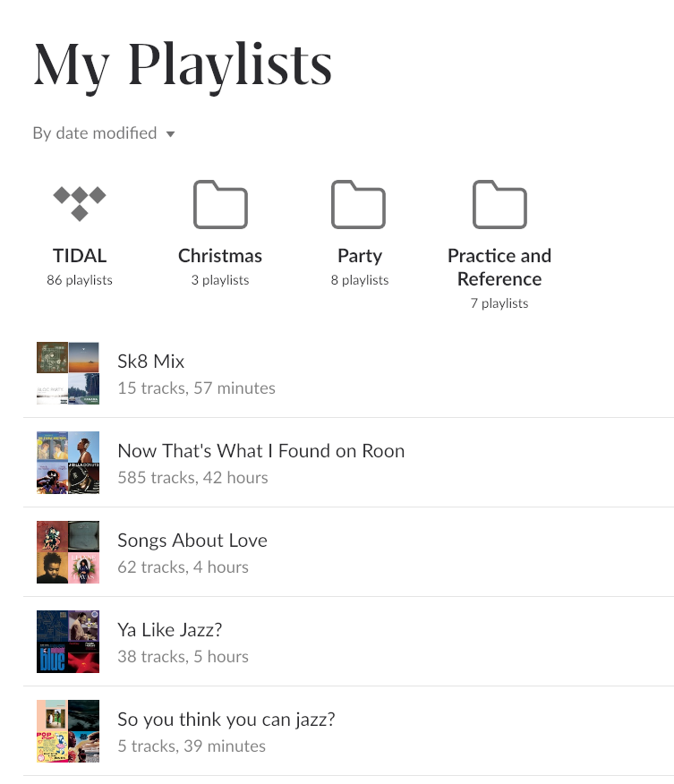Click the So you think you can jazz? cover art
674x784 pixels.
(x=68, y=731)
